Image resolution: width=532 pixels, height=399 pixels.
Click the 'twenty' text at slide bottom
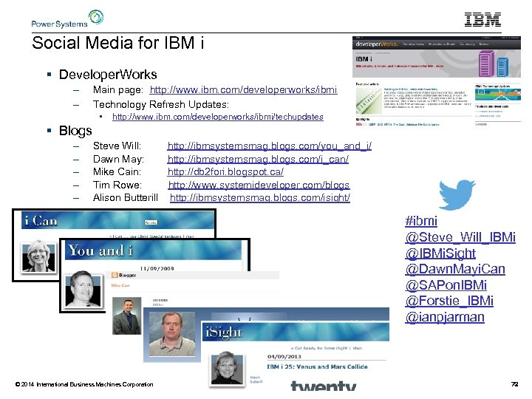324,386
